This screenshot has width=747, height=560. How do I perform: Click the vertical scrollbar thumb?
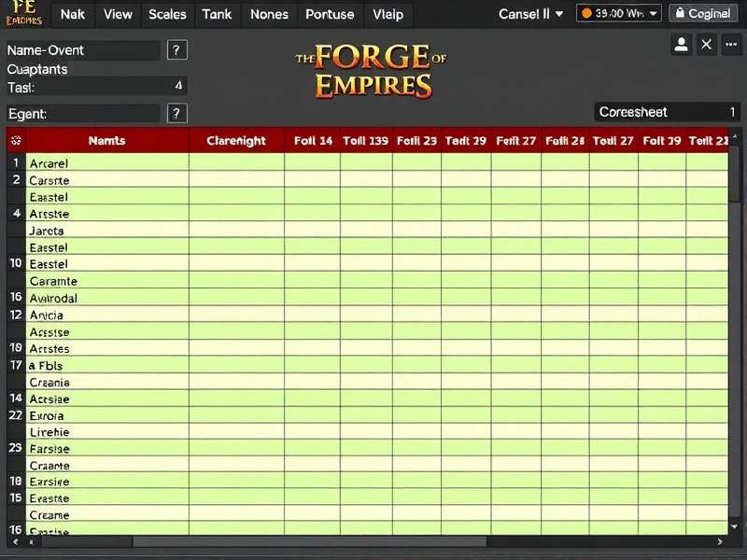(x=734, y=172)
